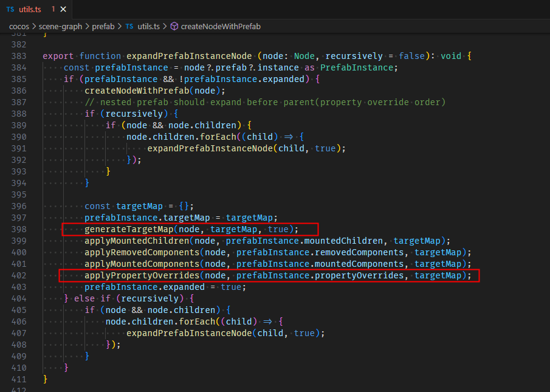Click propertyOverrides property on line 402
This screenshot has width=550, height=392.
[359, 275]
